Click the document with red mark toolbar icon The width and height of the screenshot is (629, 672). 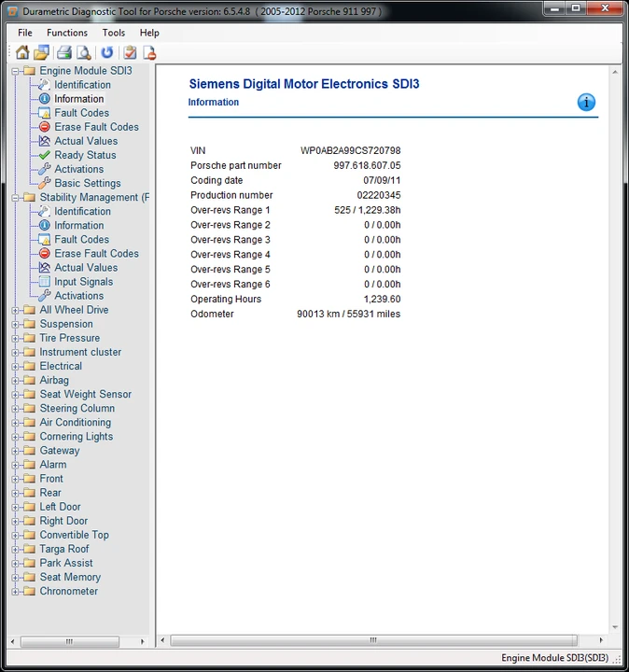[149, 52]
